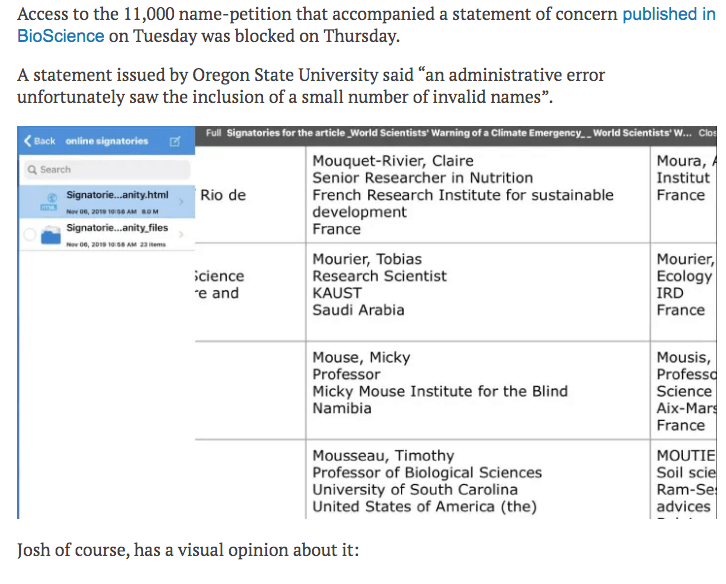This screenshot has width=726, height=584.
Task: Expand chevron on Signatorie...anity_files row
Action: [x=181, y=235]
